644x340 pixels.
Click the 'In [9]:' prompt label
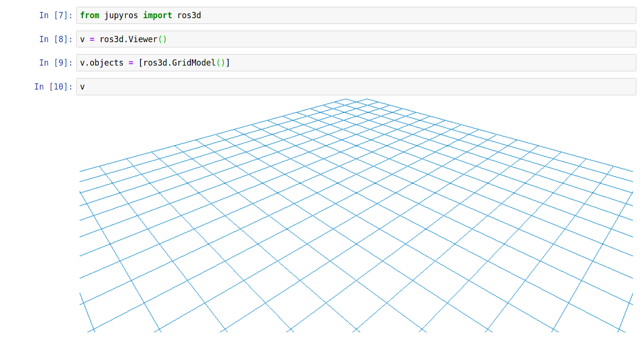(x=56, y=63)
